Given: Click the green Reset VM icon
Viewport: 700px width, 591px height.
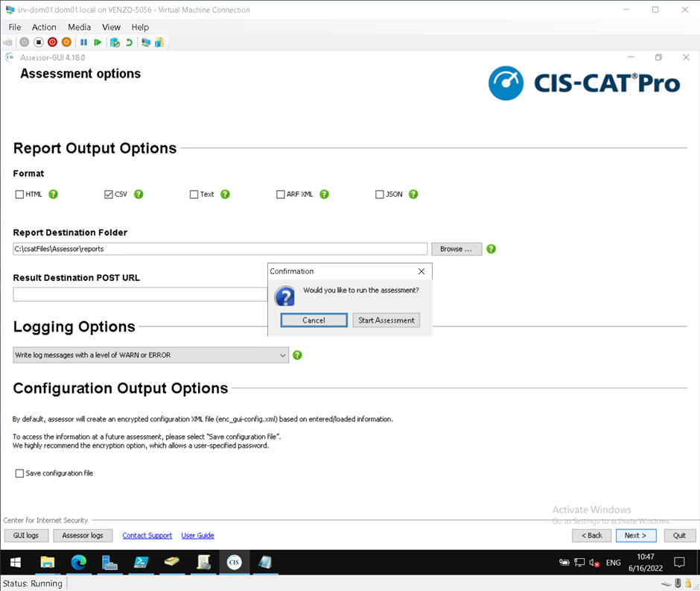Looking at the screenshot, I should [x=98, y=42].
